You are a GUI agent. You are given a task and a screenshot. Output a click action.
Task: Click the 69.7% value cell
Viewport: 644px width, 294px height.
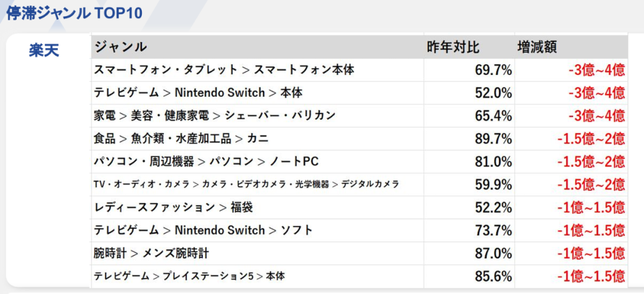coord(493,70)
